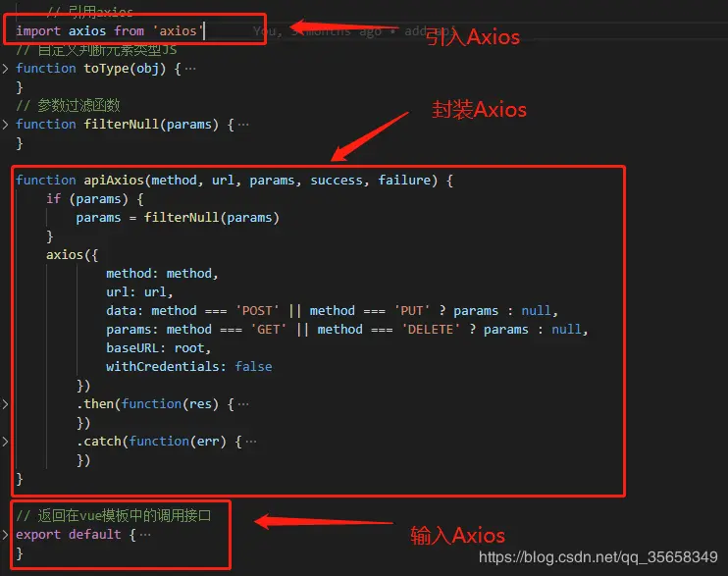The width and height of the screenshot is (728, 576).
Task: Click the filterNull function declaration name
Action: (x=122, y=125)
